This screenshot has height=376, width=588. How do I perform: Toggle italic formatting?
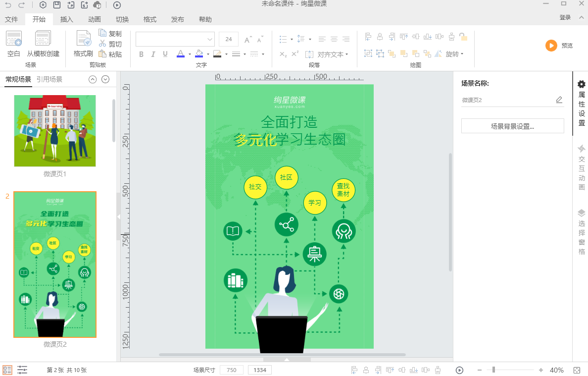(x=153, y=54)
